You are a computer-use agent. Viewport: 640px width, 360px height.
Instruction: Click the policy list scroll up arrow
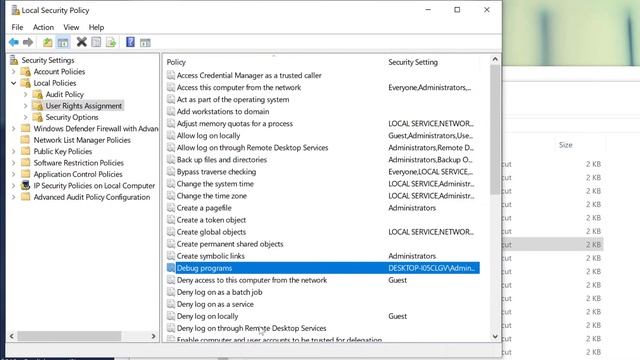tap(495, 60)
